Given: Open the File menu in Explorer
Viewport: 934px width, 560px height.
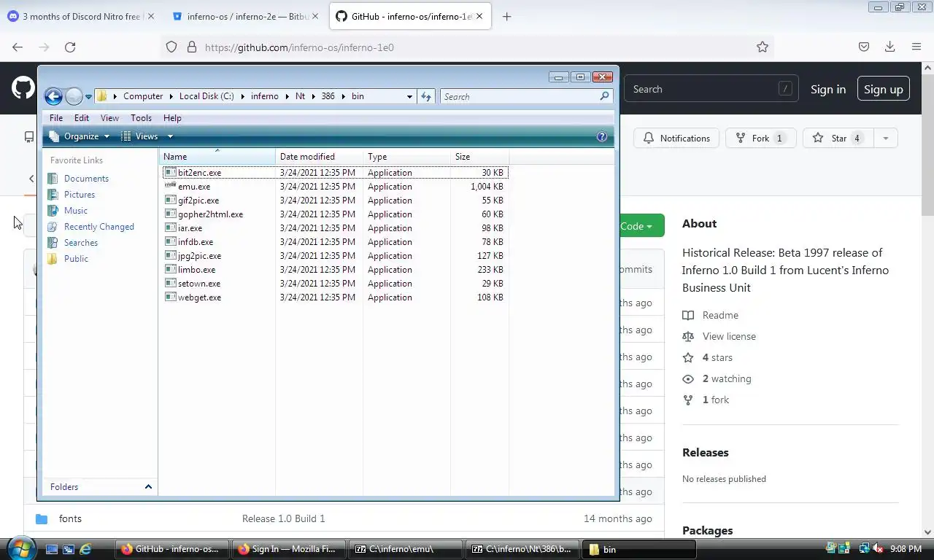Looking at the screenshot, I should [56, 118].
